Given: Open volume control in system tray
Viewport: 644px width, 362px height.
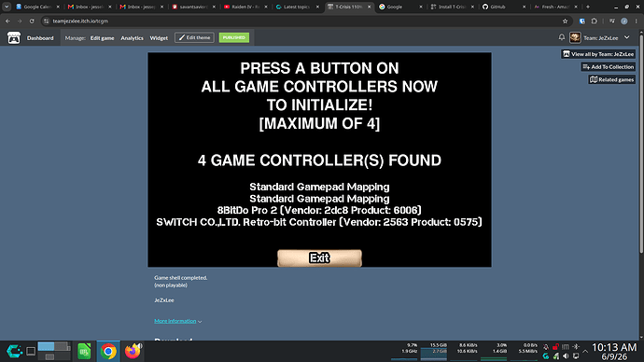Looking at the screenshot, I should pos(566,355).
